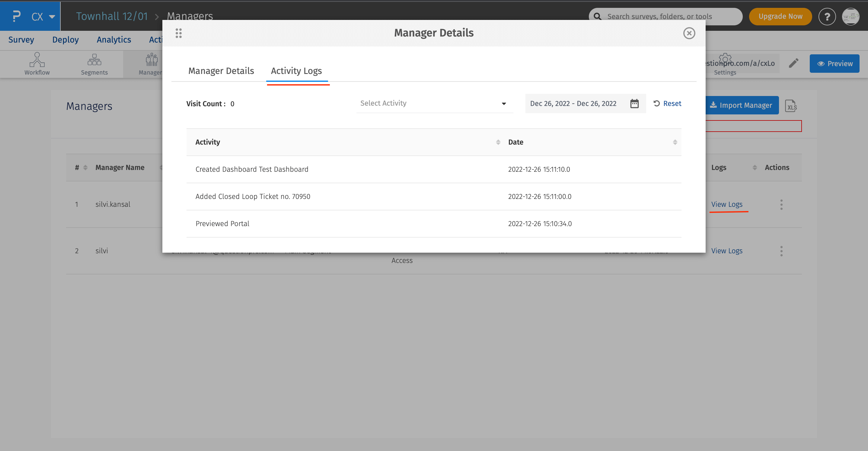The height and width of the screenshot is (451, 868).
Task: Open the Analytics menu tab
Action: coord(113,40)
